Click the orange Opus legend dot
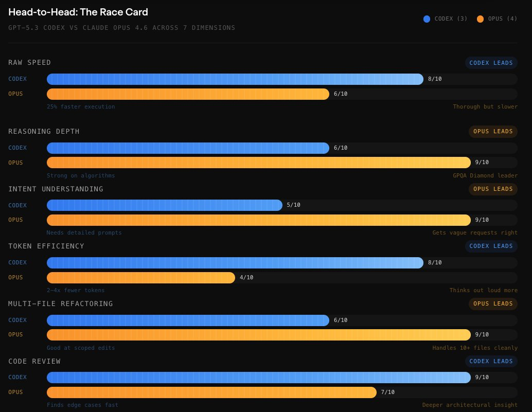The height and width of the screenshot is (412, 532). tap(480, 19)
